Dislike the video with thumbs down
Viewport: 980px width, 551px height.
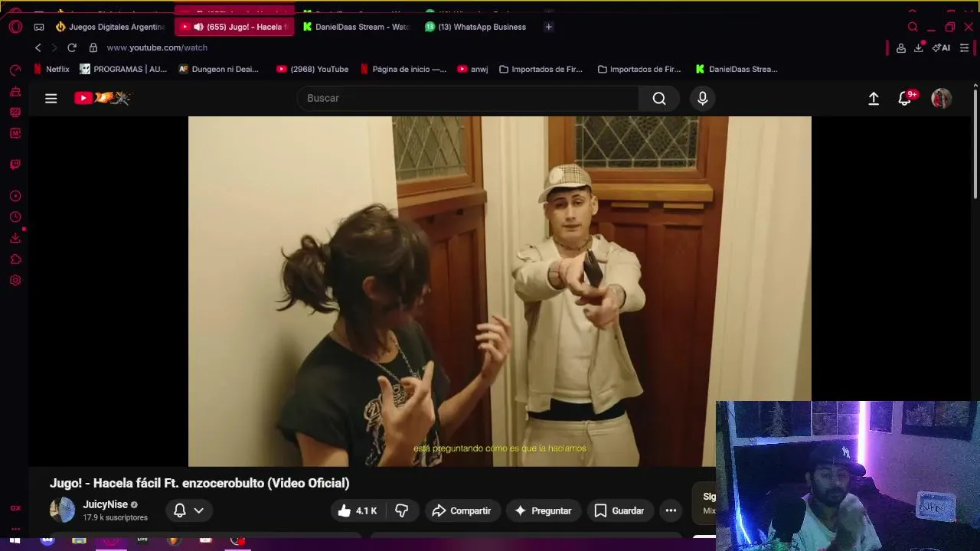pos(402,510)
